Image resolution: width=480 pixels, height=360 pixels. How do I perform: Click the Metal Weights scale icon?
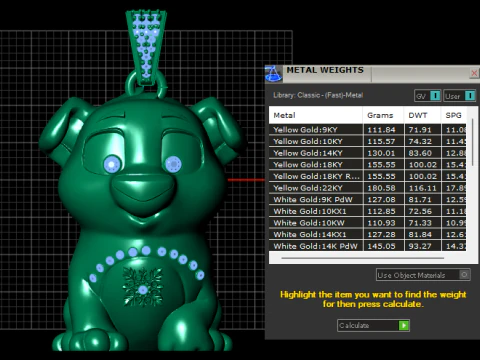[273, 74]
